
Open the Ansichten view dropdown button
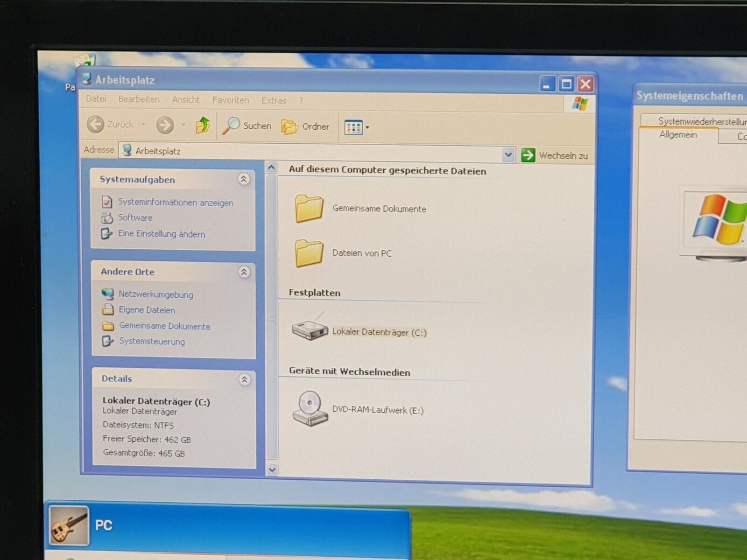pyautogui.click(x=357, y=127)
